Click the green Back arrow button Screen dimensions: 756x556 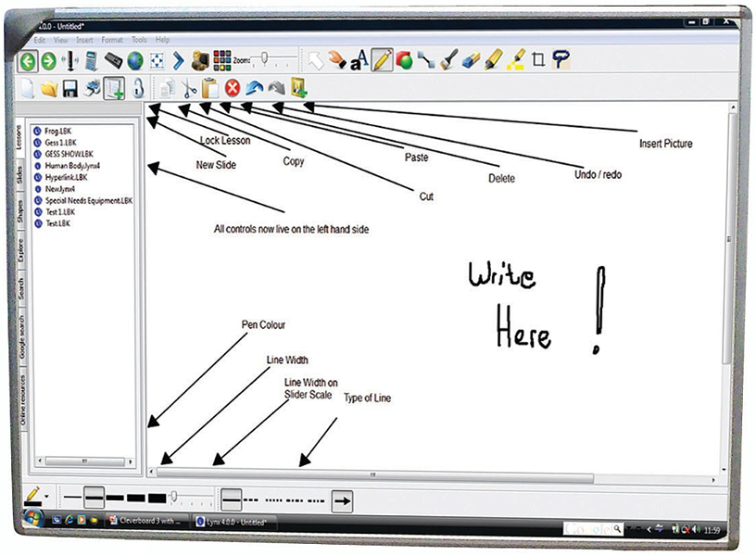(x=27, y=61)
